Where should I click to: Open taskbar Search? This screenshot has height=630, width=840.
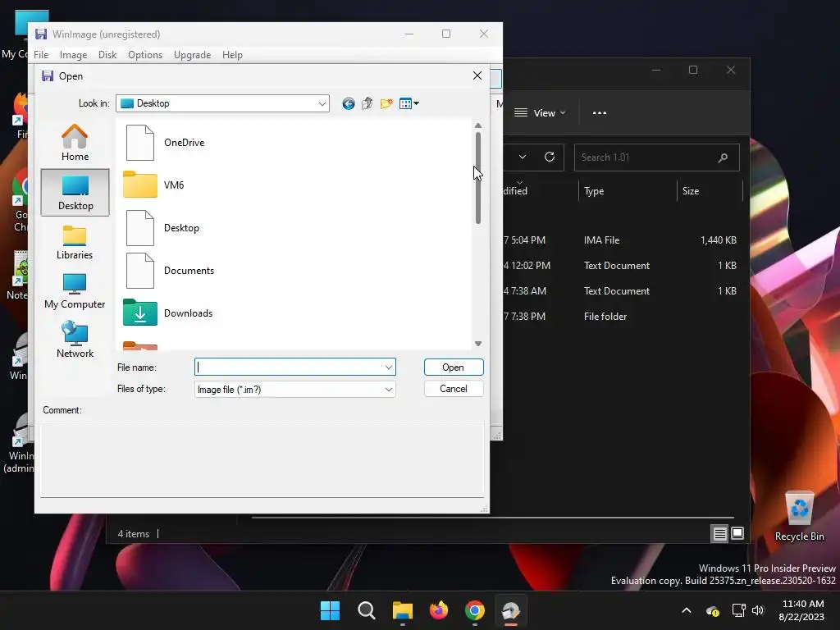click(x=367, y=610)
